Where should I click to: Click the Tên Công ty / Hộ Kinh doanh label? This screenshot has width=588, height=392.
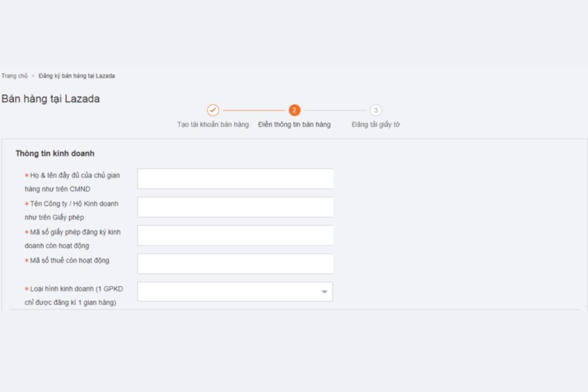click(72, 211)
